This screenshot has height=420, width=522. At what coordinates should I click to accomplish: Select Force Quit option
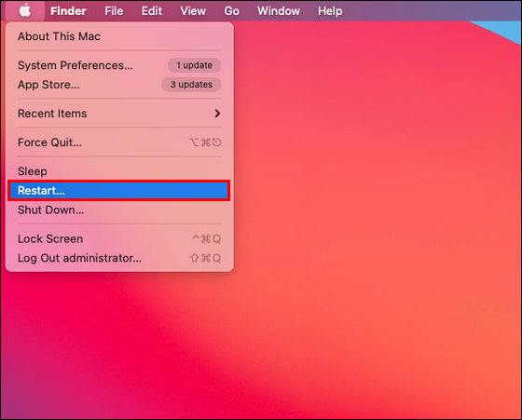(119, 142)
